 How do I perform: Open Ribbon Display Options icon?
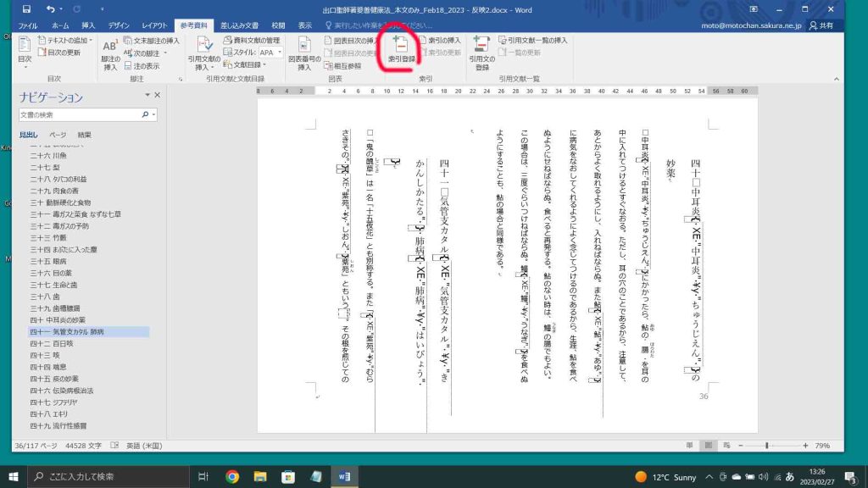pyautogui.click(x=754, y=9)
